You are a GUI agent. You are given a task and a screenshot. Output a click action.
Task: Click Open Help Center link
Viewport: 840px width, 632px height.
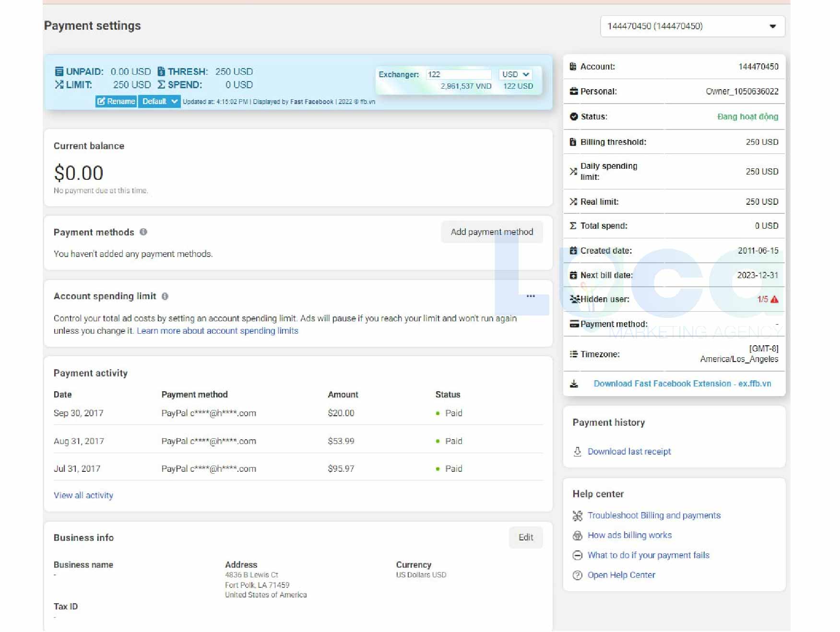click(621, 575)
